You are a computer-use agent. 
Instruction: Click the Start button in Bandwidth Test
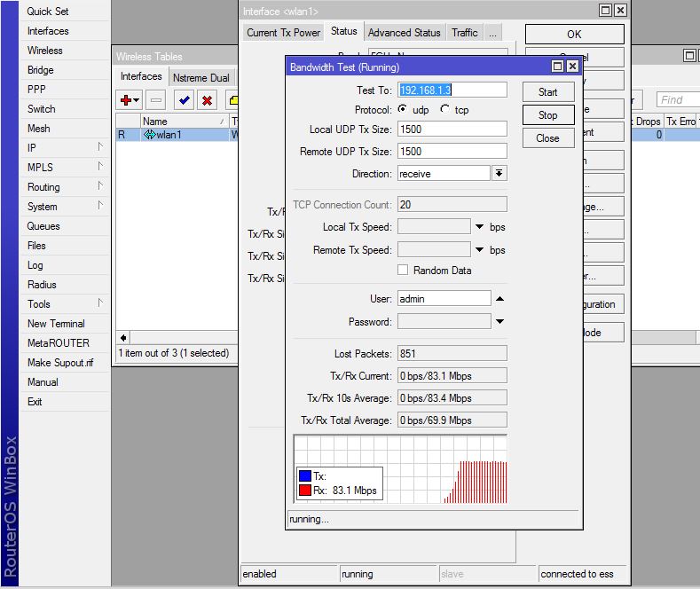point(547,92)
